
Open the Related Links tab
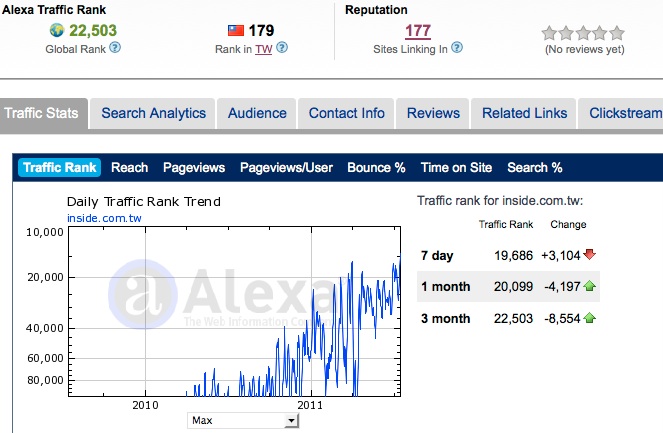pyautogui.click(x=524, y=113)
